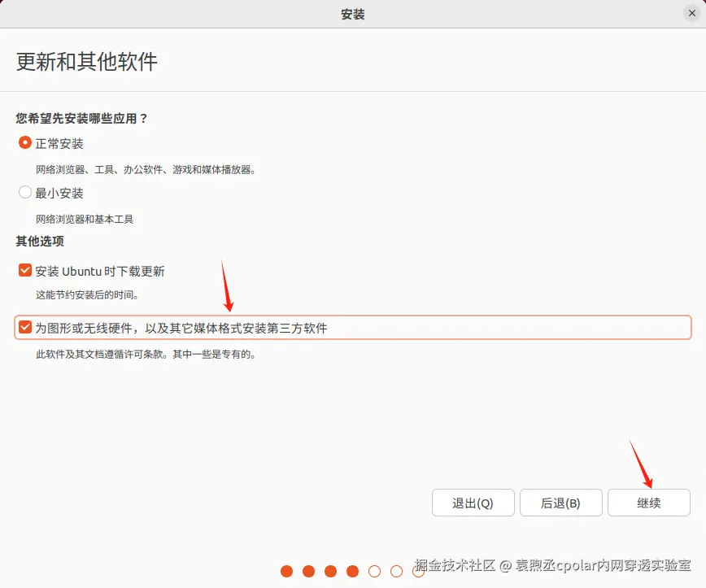Click the text 网络浏览器、工具、办公软件

(99, 170)
